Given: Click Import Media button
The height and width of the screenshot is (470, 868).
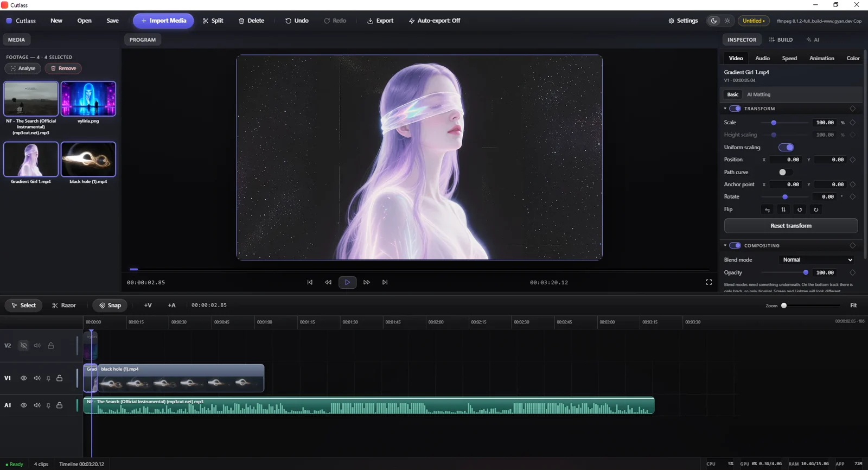Looking at the screenshot, I should [163, 21].
